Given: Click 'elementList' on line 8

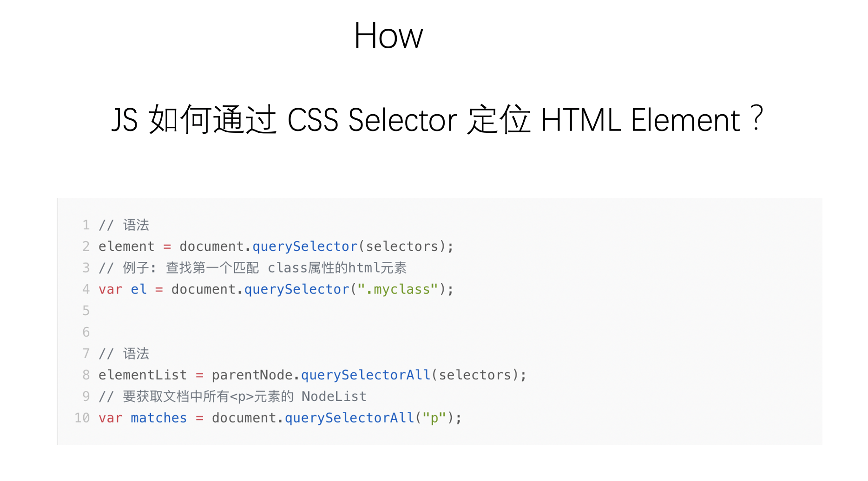Looking at the screenshot, I should pyautogui.click(x=143, y=375).
